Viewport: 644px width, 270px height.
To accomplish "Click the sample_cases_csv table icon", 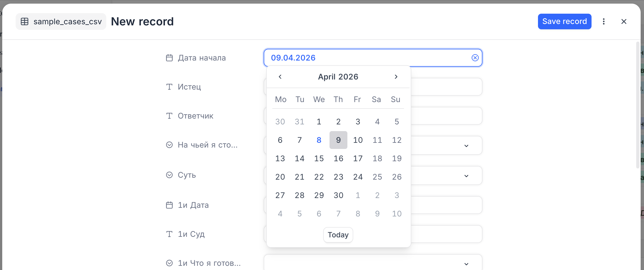I will (25, 21).
